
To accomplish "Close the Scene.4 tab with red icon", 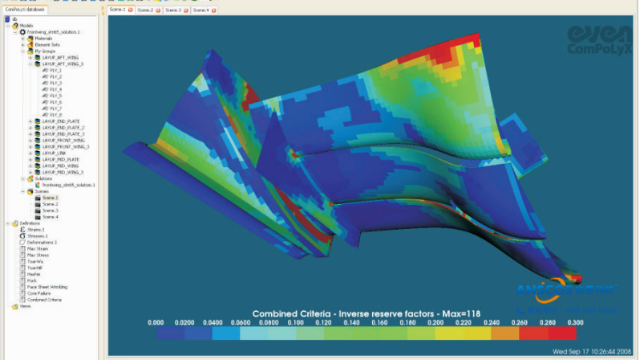I will coord(213,10).
